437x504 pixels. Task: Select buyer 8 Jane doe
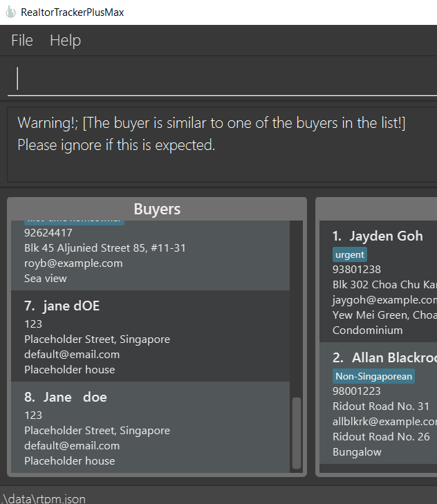151,427
